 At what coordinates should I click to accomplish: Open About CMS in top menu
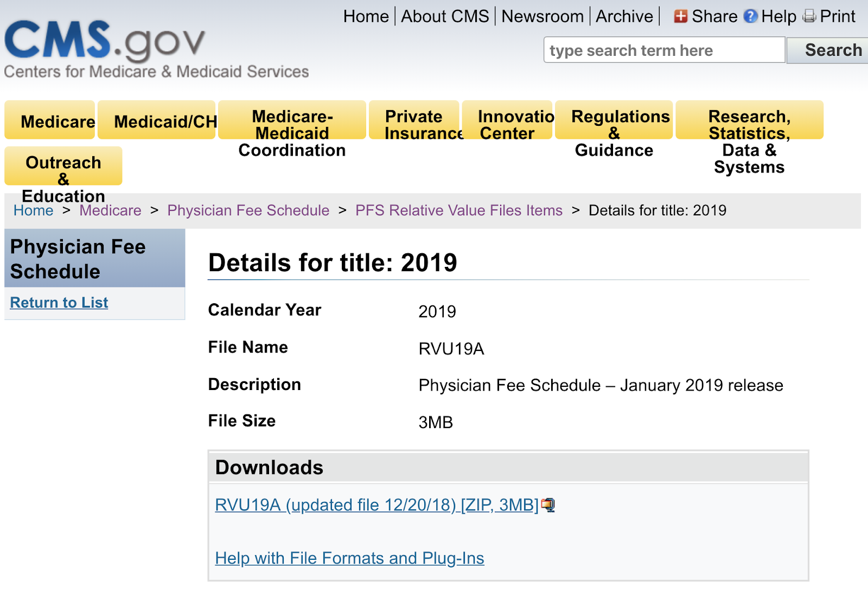pos(445,16)
